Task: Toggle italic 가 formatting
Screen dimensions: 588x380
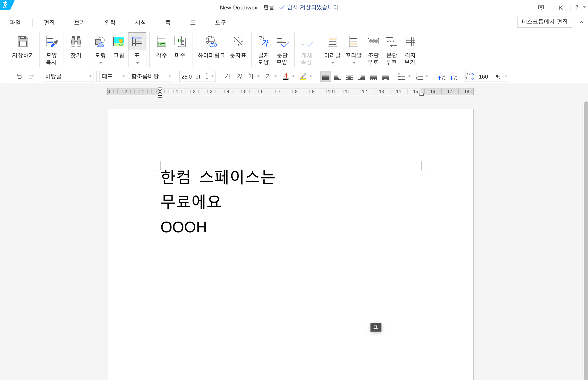Action: (239, 76)
